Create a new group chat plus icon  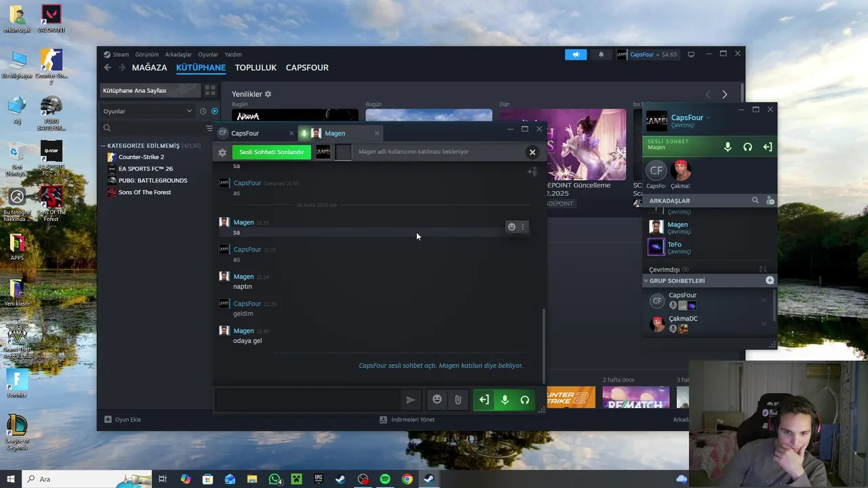pyautogui.click(x=770, y=281)
